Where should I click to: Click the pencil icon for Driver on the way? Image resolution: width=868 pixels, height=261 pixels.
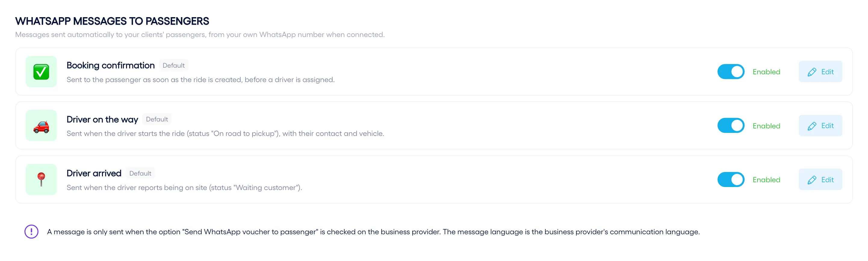[x=812, y=126]
